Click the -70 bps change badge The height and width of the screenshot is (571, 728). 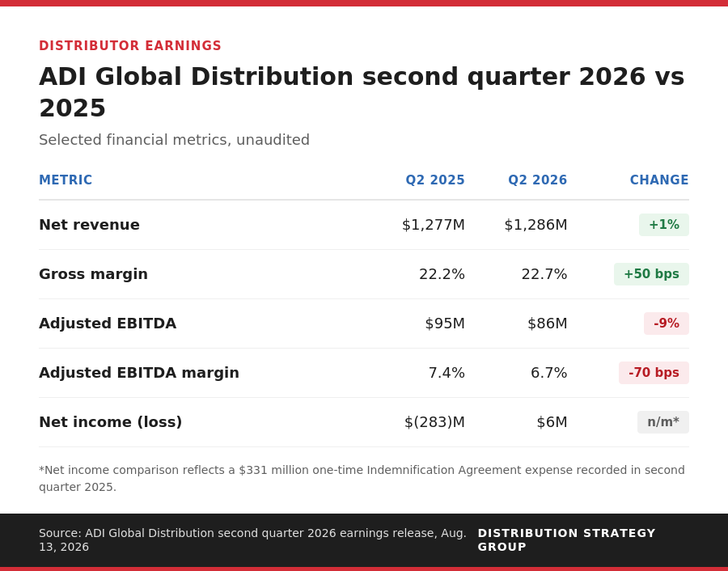[654, 373]
